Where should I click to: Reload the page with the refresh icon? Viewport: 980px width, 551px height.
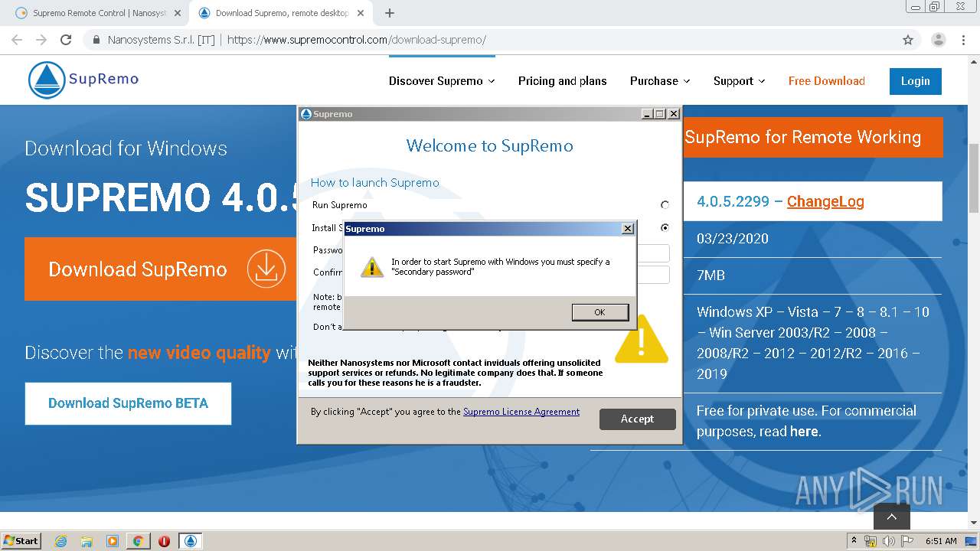pyautogui.click(x=66, y=40)
